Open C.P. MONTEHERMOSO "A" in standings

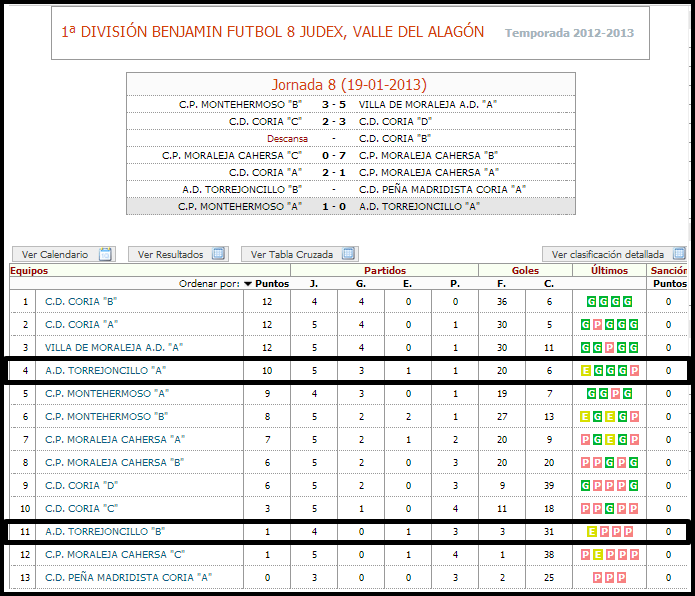click(107, 393)
